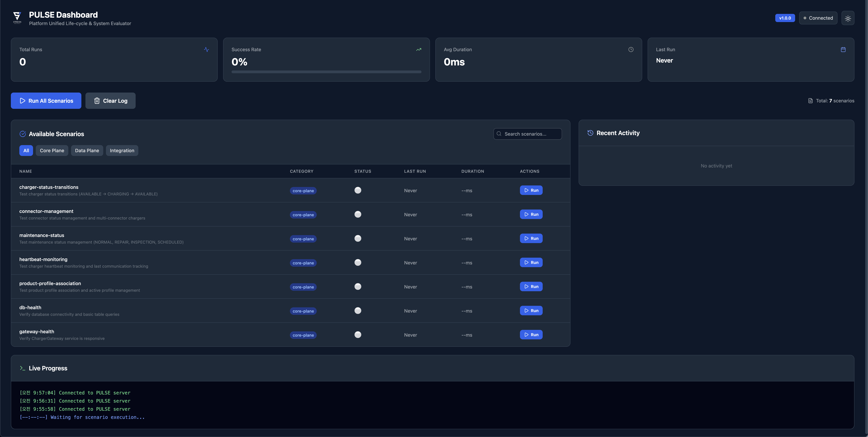The image size is (868, 437).
Task: Click the Available Scenarios check-circle icon
Action: 23,134
